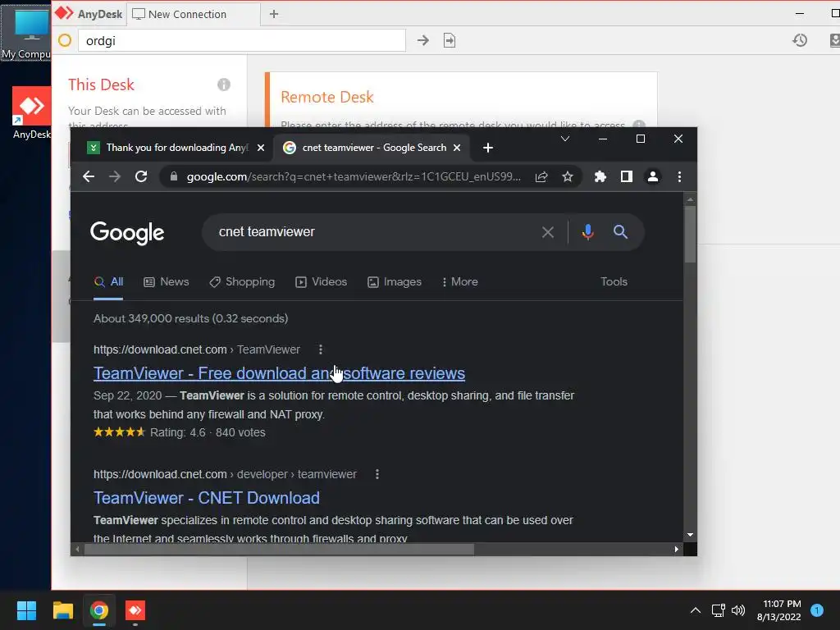Viewport: 840px width, 630px height.
Task: Click AnyDesk icon in taskbar
Action: point(135,610)
